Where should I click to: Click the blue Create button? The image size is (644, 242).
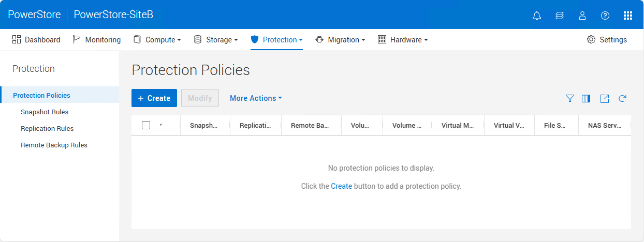coord(154,98)
